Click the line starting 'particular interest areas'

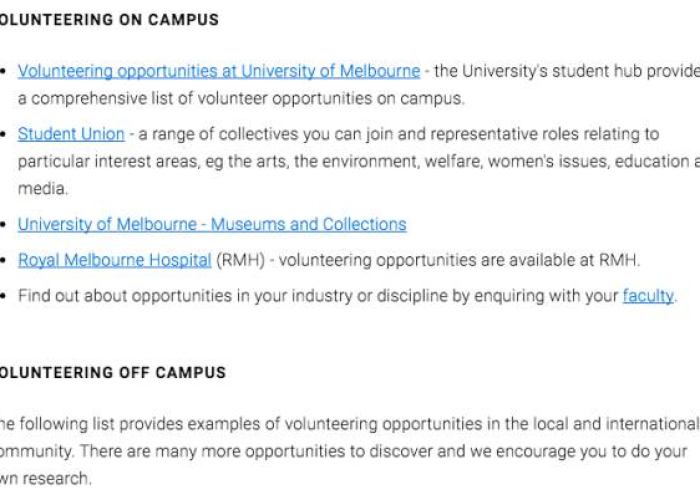(x=359, y=161)
